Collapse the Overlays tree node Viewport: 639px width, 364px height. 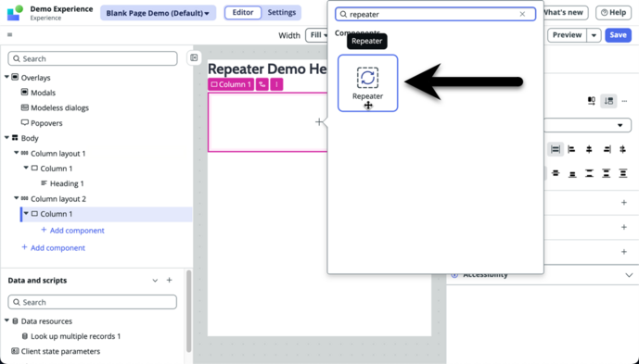pos(6,77)
